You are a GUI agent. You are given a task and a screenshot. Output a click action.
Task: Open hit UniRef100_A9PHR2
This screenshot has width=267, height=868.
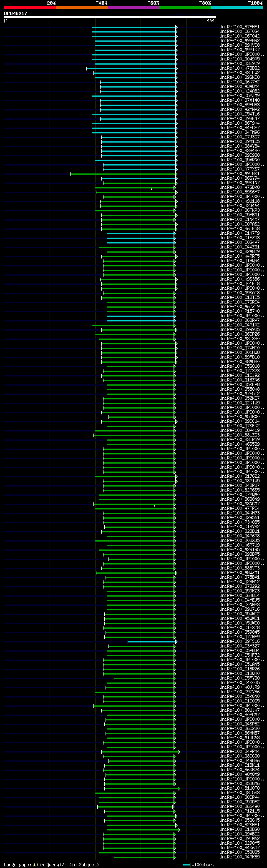tap(239, 41)
